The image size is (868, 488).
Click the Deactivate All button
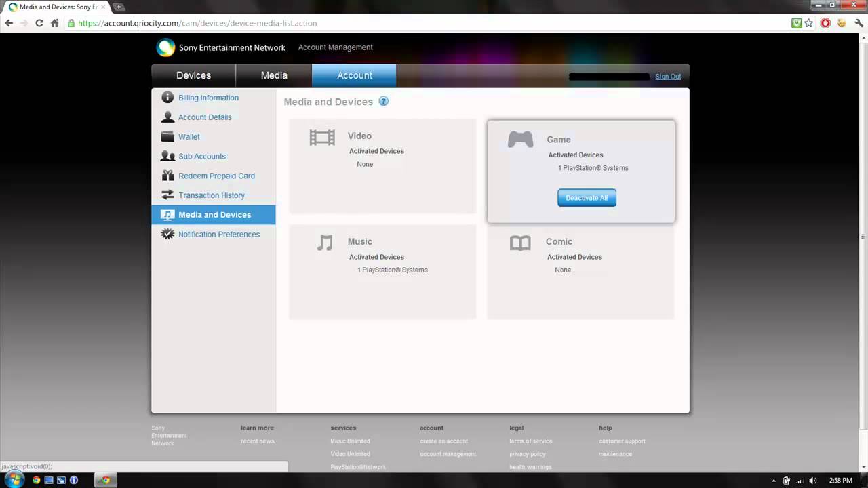pos(587,198)
